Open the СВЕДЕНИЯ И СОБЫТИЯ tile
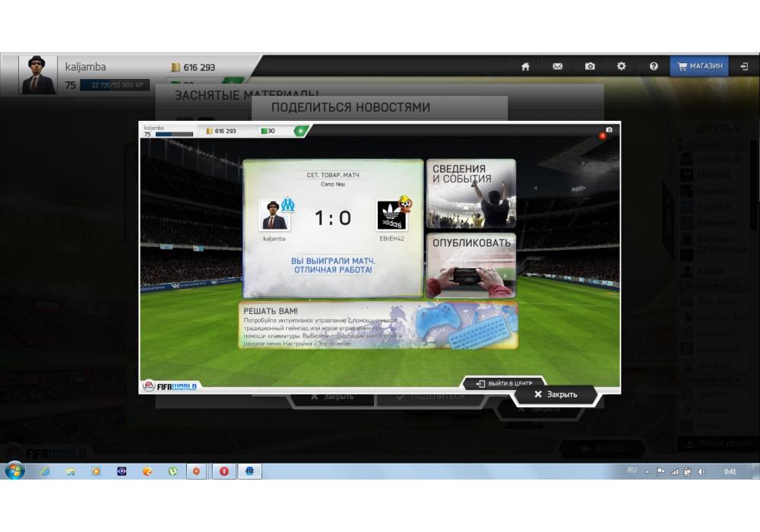The height and width of the screenshot is (532, 760). (471, 193)
